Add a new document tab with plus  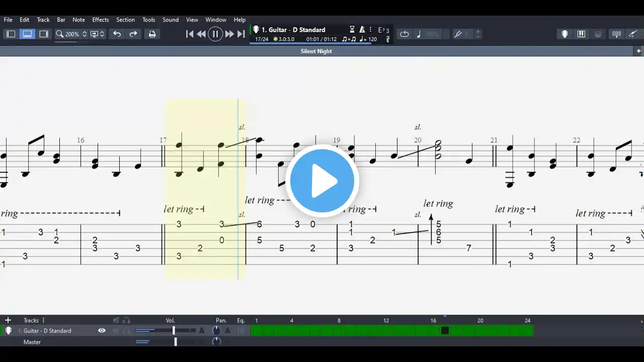point(639,51)
